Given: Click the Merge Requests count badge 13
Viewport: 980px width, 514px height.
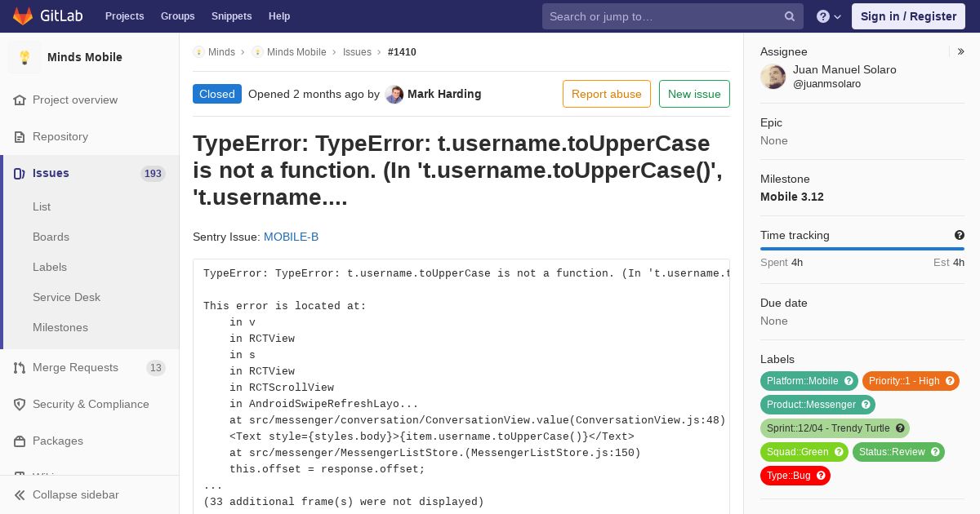Looking at the screenshot, I should pos(156,368).
